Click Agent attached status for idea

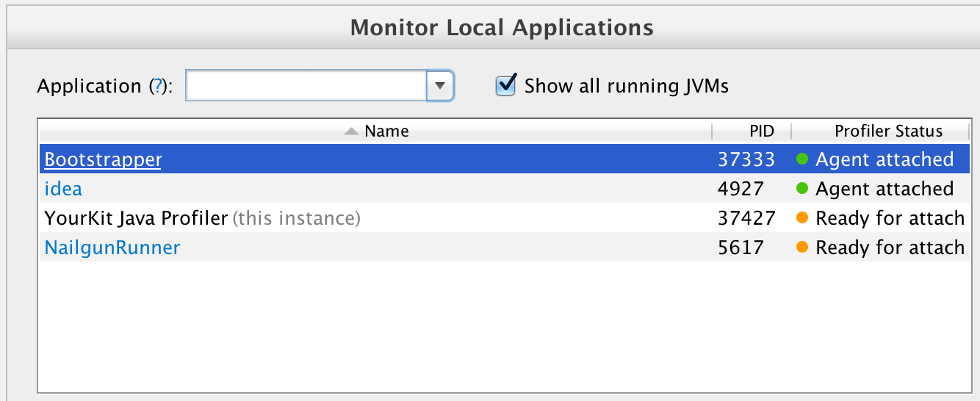pos(884,189)
